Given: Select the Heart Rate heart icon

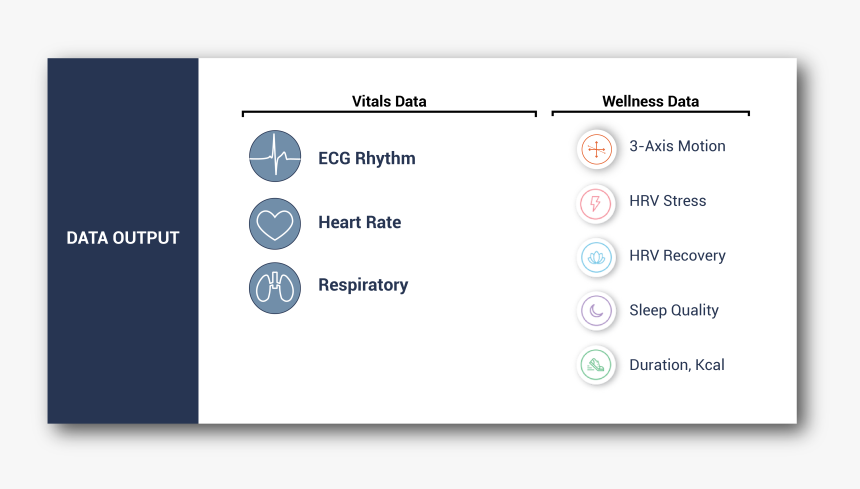Looking at the screenshot, I should [x=275, y=224].
